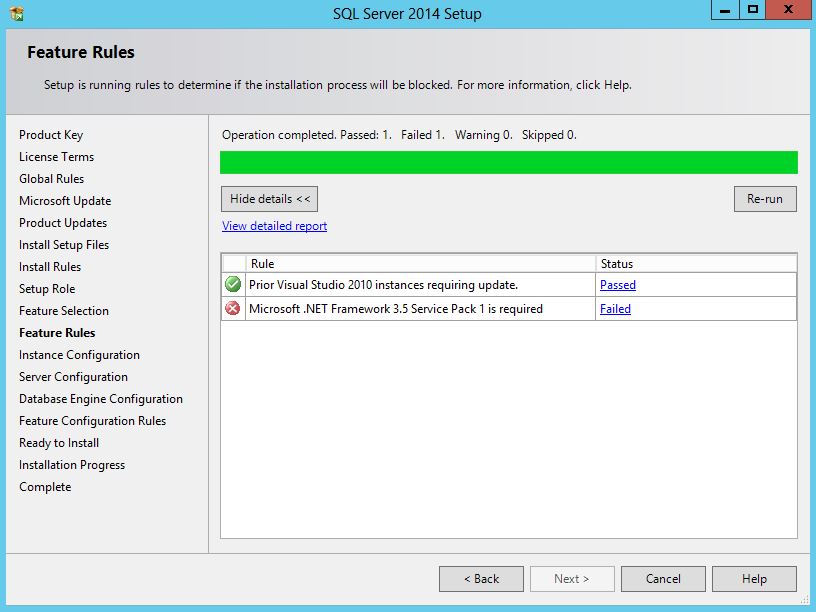
Task: Click the green rule progress bar
Action: coord(508,163)
